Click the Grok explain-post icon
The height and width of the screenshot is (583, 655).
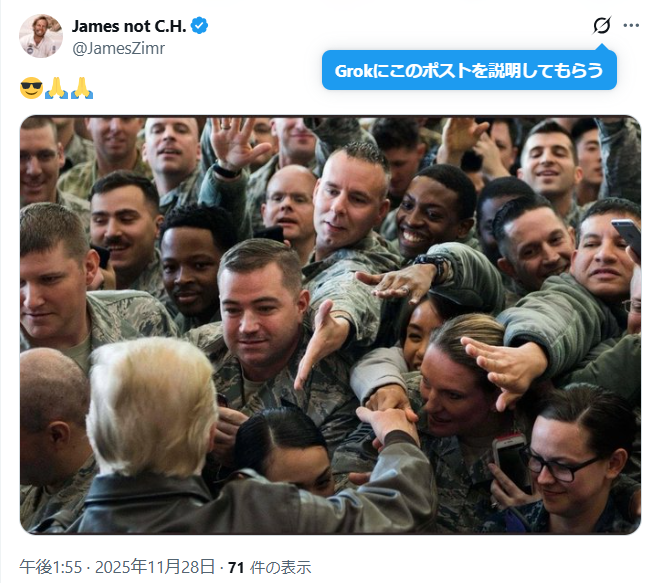[602, 25]
